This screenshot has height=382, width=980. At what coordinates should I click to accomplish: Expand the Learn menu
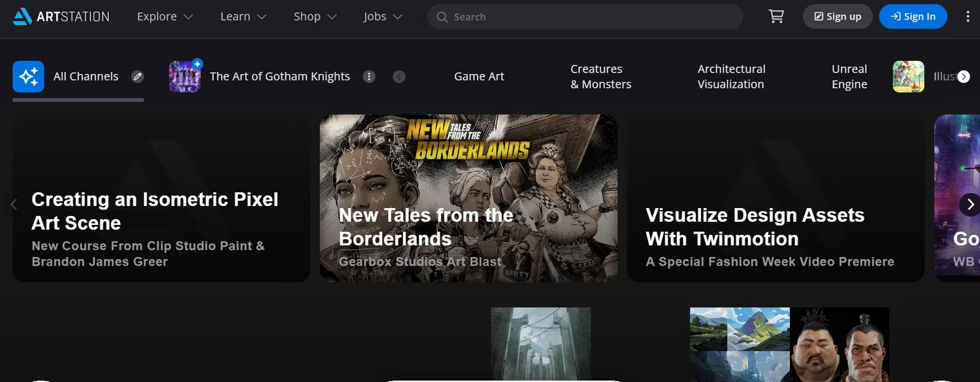[243, 16]
